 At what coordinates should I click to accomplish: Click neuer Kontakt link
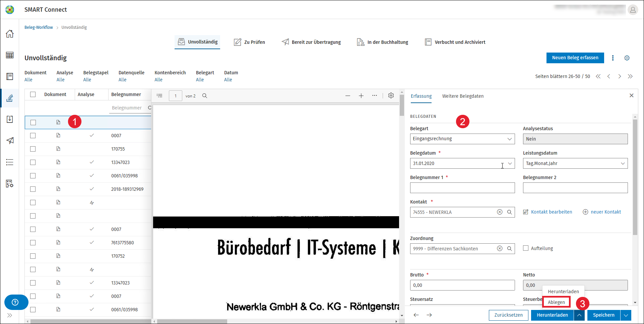point(602,212)
